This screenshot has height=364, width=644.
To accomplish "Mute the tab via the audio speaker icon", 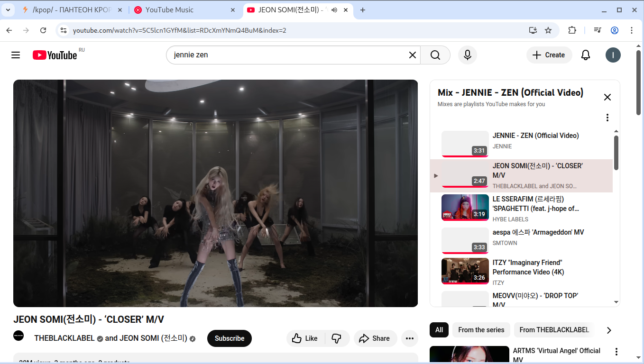I will (334, 10).
